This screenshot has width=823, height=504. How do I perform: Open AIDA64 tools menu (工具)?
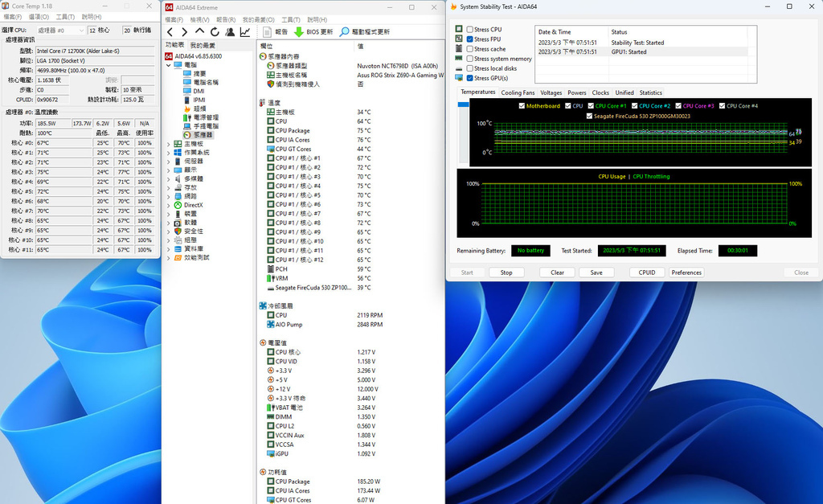(x=291, y=19)
